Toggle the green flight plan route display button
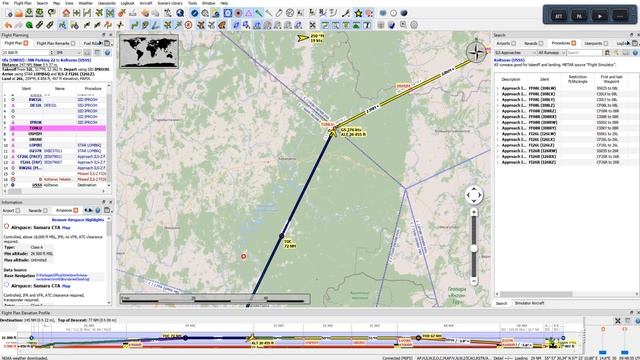 tap(135, 25)
